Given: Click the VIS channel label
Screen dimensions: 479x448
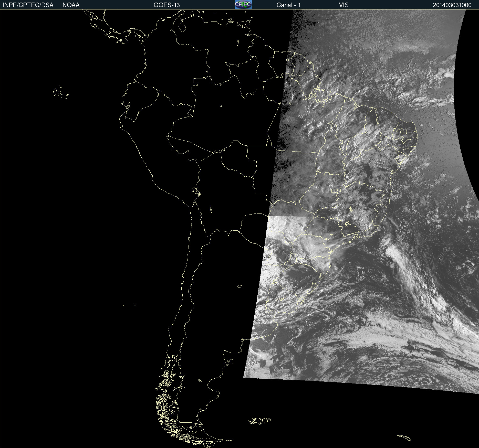Looking at the screenshot, I should [344, 5].
